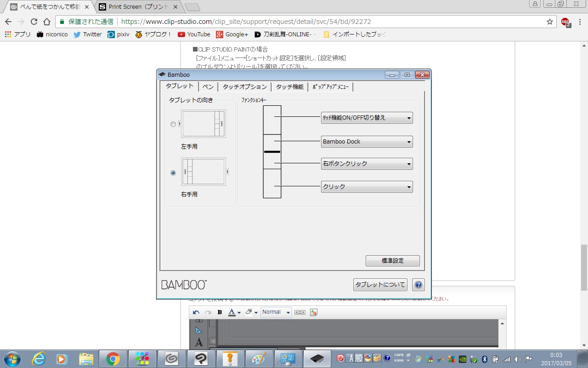
Task: Click the タブレットについて button
Action: click(380, 285)
